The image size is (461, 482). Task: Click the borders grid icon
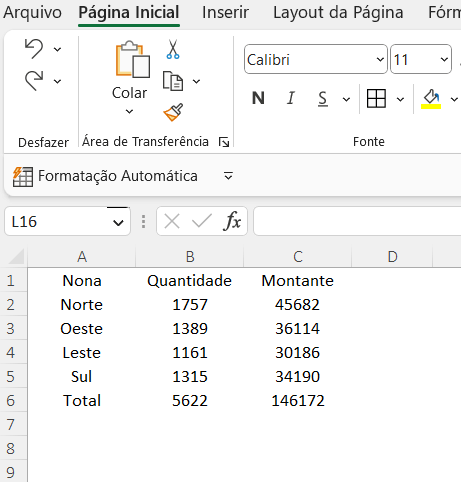pyautogui.click(x=376, y=98)
